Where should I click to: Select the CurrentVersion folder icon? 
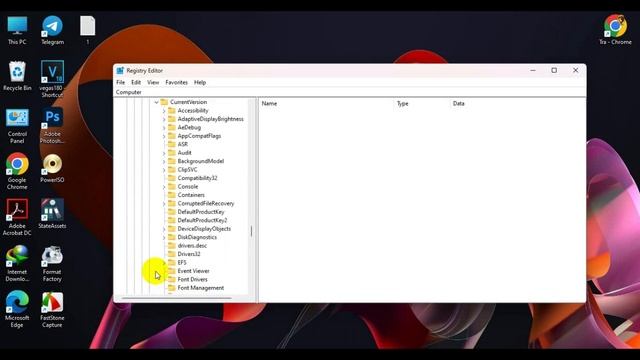click(164, 102)
